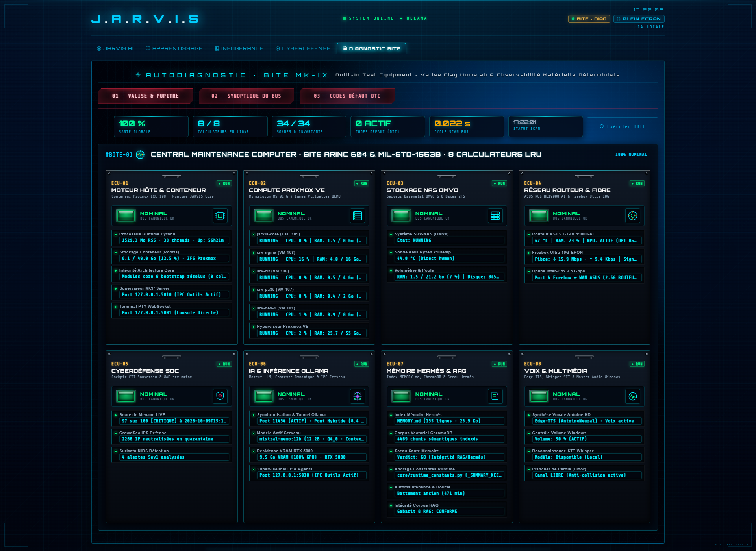756x551 pixels.
Task: Select the Cyberdéfense tab
Action: coord(303,48)
